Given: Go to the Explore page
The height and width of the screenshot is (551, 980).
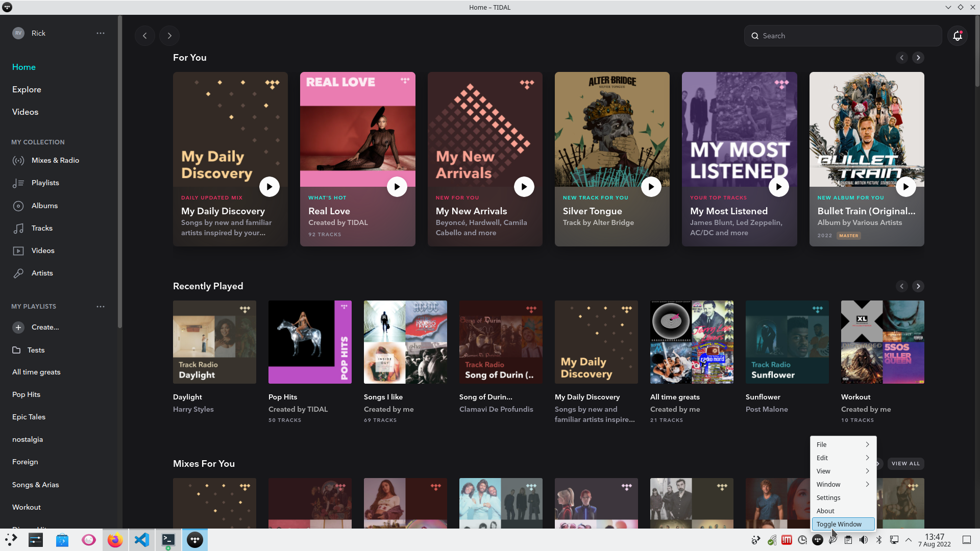Looking at the screenshot, I should click(27, 89).
